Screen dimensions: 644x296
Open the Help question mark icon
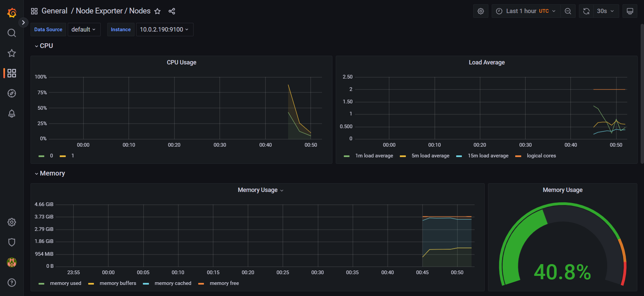click(x=12, y=283)
